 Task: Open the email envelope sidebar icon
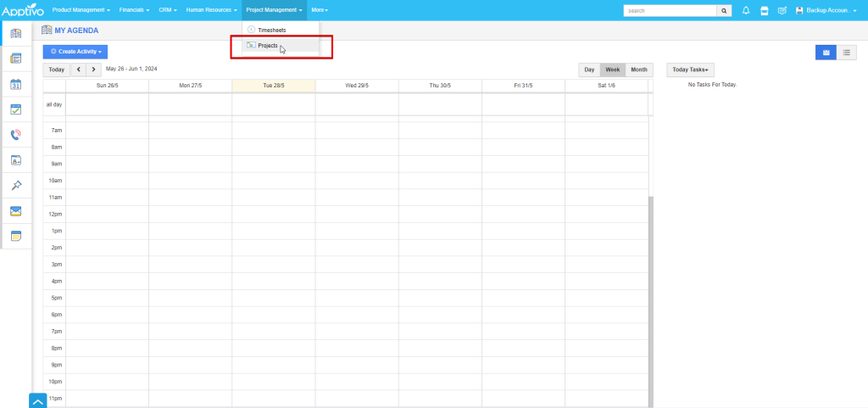click(x=15, y=211)
